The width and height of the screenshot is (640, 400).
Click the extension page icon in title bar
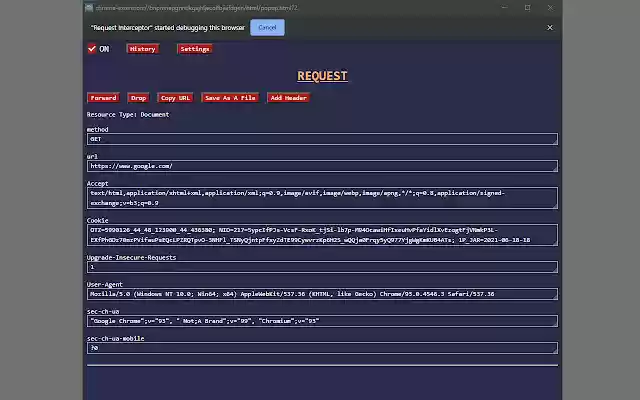(x=89, y=7)
